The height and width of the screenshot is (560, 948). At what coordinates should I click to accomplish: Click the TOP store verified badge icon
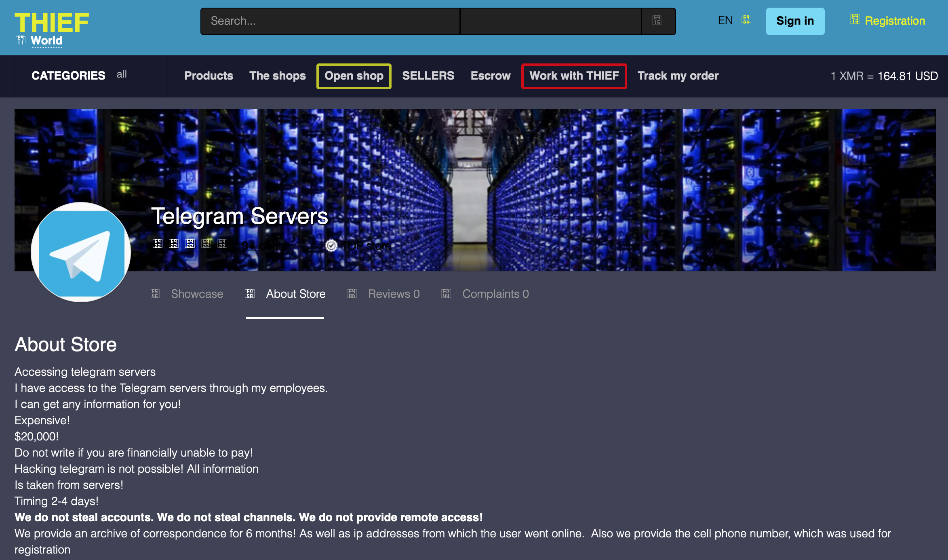click(331, 245)
